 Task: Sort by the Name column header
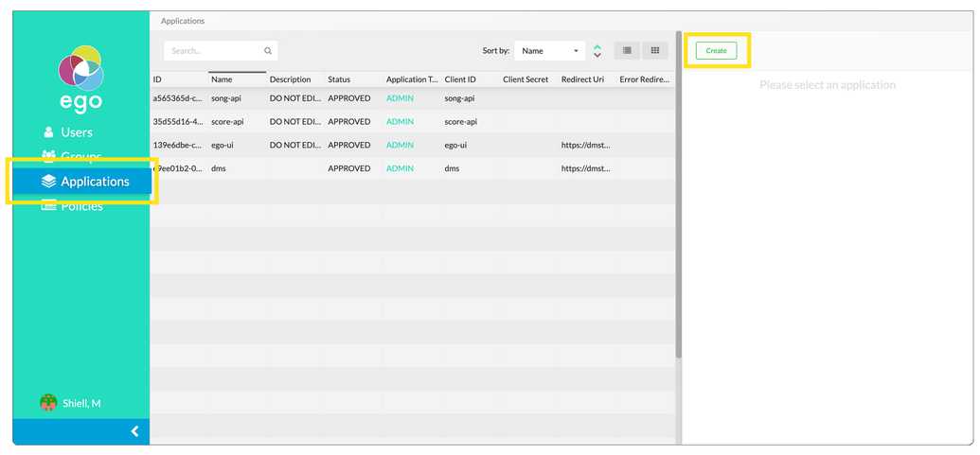222,79
